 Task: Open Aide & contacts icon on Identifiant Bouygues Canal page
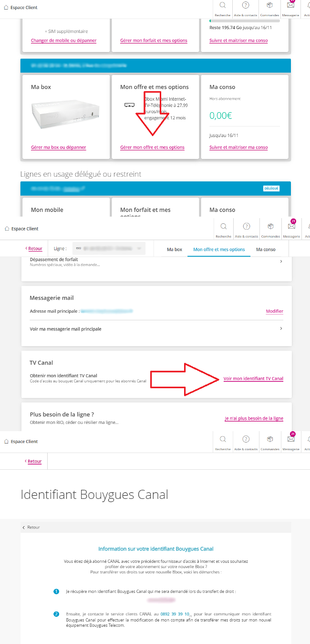pyautogui.click(x=246, y=441)
